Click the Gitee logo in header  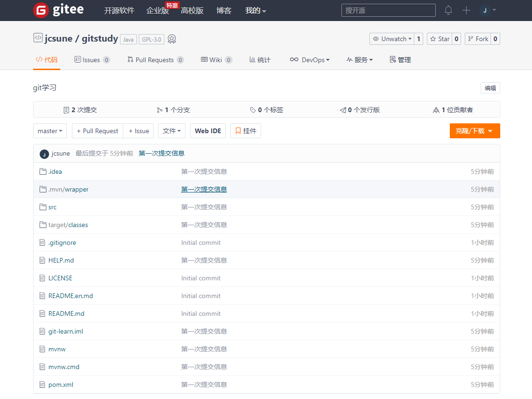[x=58, y=10]
